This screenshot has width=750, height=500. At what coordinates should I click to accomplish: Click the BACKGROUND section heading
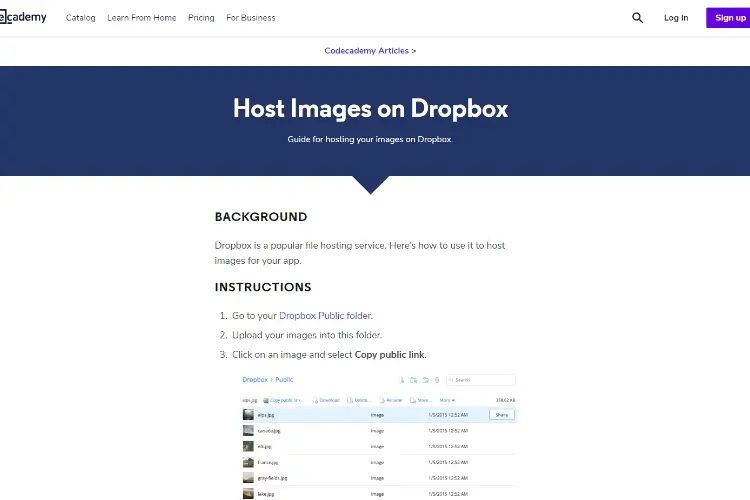coord(261,217)
